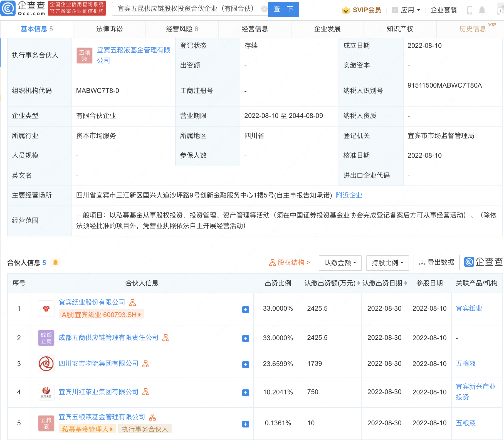Open equity chart icon for 四川安吉物流集团
504x440 pixels.
(146, 364)
